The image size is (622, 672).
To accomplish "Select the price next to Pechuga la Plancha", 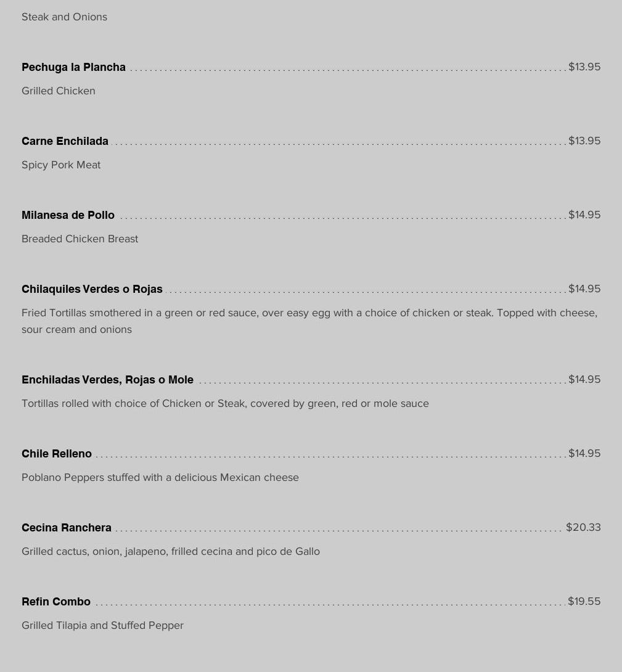I will point(584,67).
